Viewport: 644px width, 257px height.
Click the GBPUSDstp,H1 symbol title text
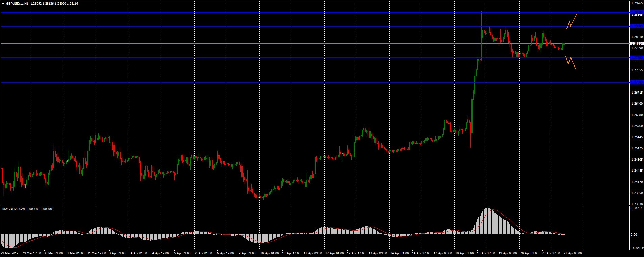17,3
